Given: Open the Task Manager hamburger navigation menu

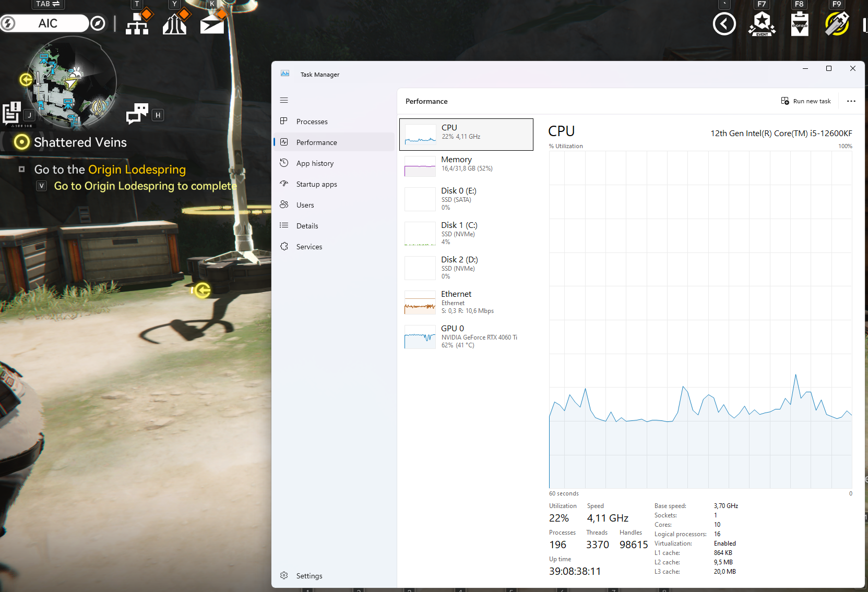Looking at the screenshot, I should coord(284,100).
